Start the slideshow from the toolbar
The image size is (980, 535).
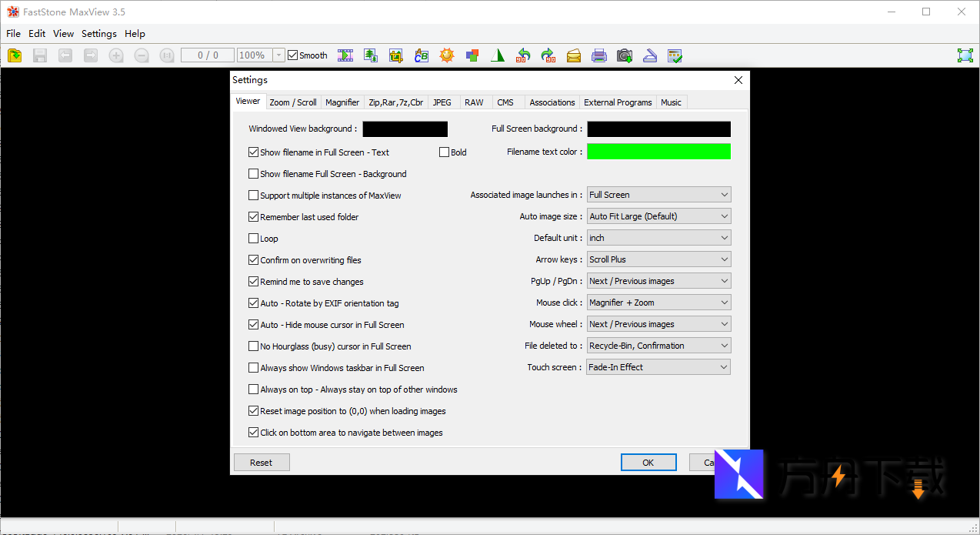346,55
